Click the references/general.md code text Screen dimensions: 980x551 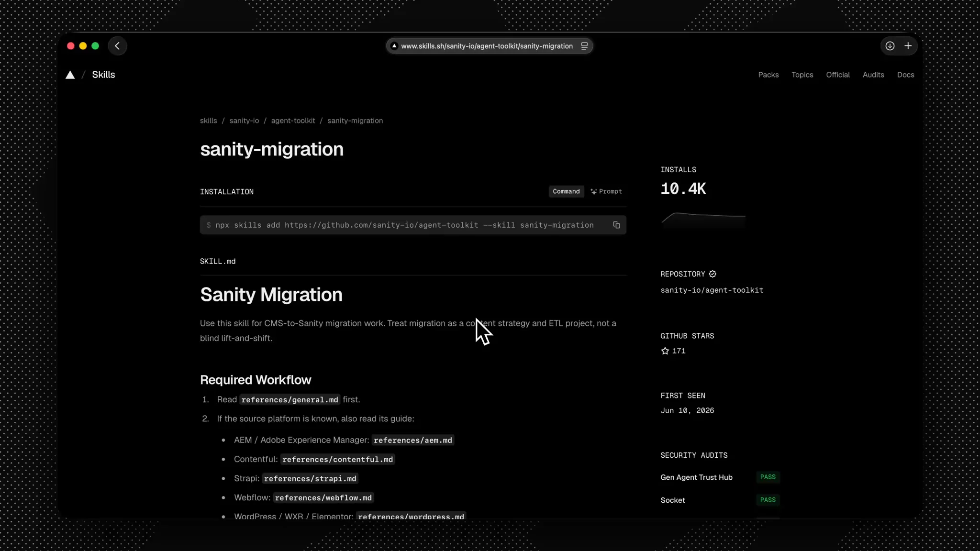click(x=290, y=400)
